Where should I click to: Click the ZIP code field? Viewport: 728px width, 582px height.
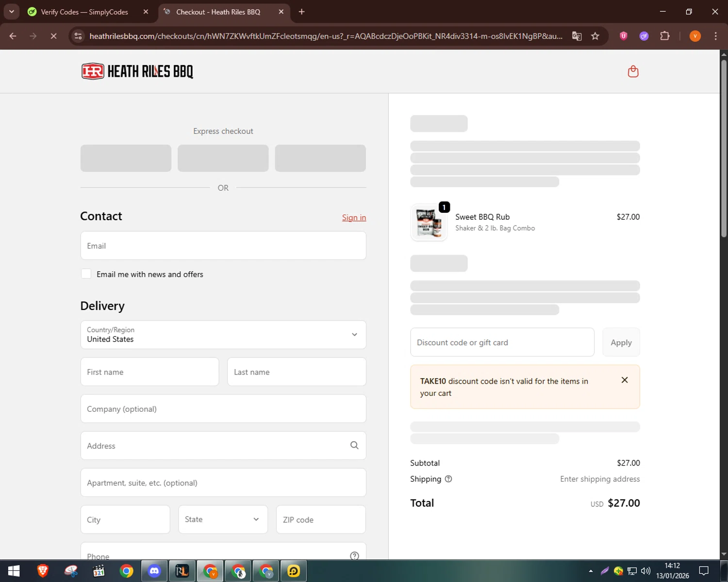[321, 519]
